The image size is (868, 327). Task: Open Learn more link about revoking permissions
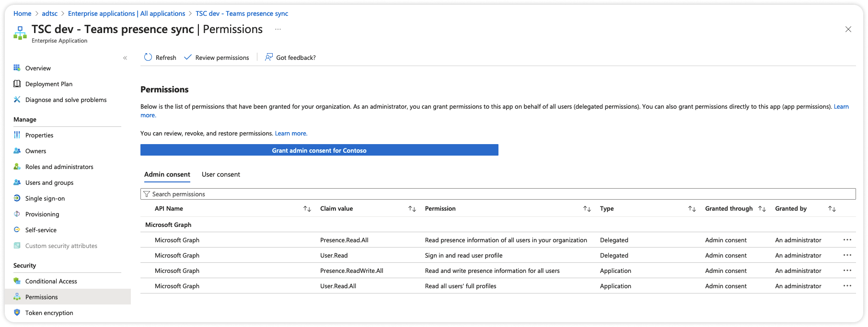(x=291, y=134)
